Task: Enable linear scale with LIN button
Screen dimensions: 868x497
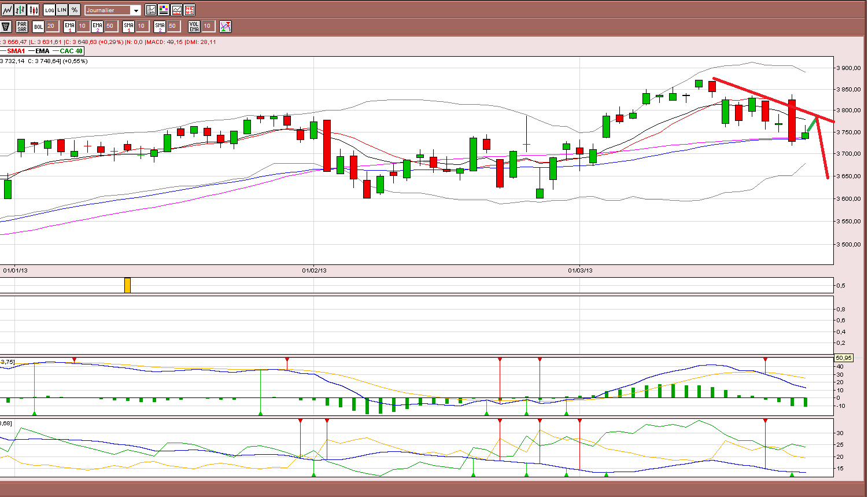Action: point(62,10)
